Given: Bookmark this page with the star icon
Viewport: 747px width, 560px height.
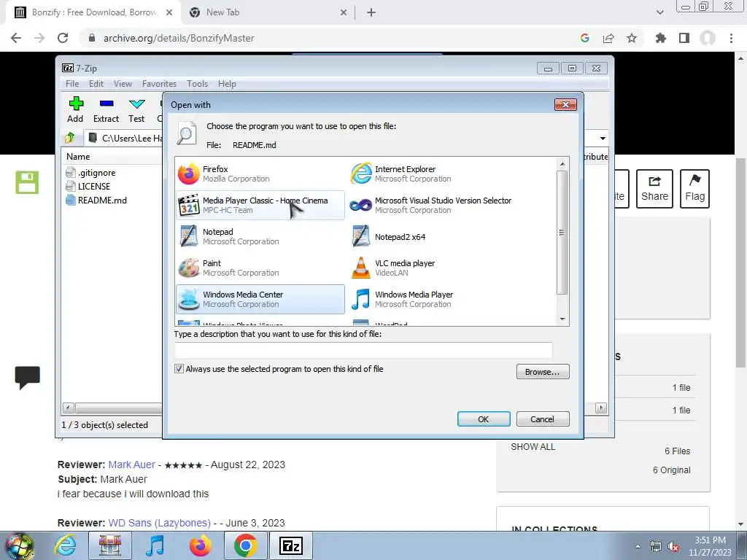Looking at the screenshot, I should pyautogui.click(x=632, y=38).
